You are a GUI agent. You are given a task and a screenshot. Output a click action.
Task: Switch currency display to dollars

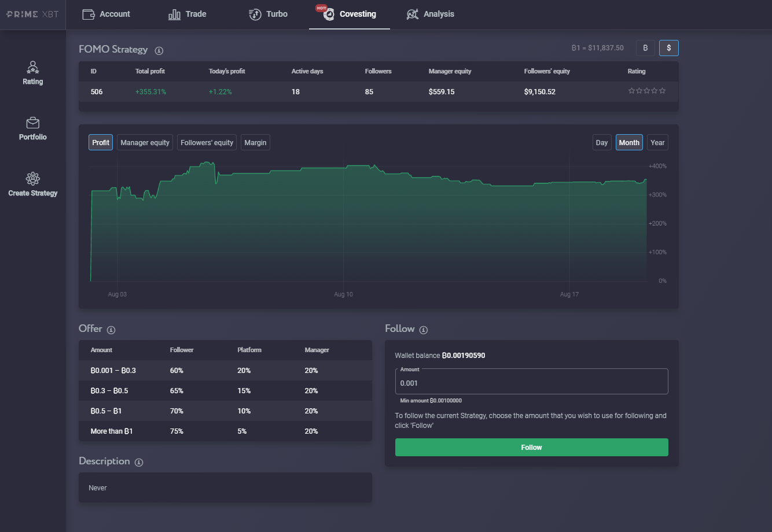tap(669, 48)
